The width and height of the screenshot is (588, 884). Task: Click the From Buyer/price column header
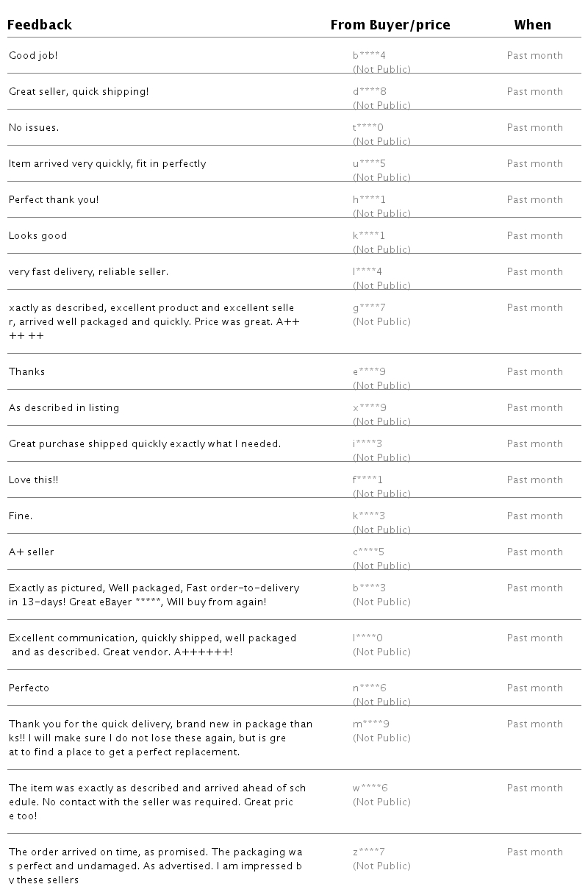click(390, 25)
